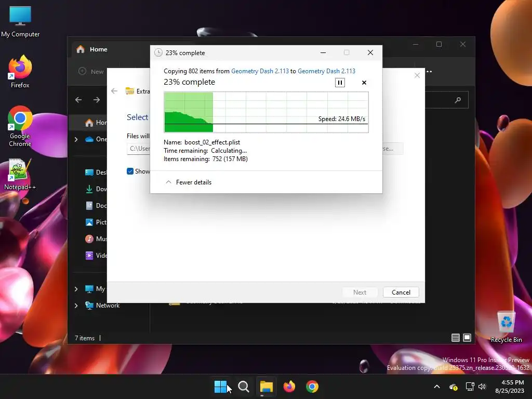
Task: Launch Chrome from the taskbar
Action: coord(312,387)
